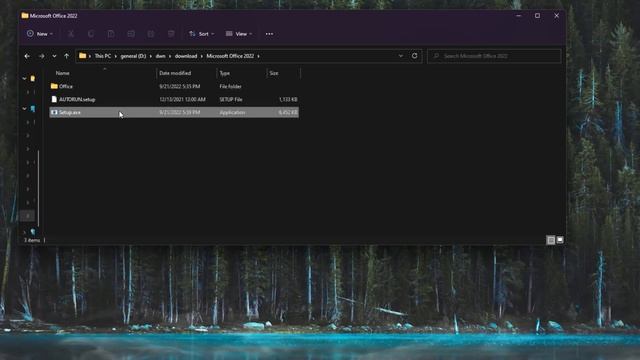Open the Sort options dropdown

201,34
